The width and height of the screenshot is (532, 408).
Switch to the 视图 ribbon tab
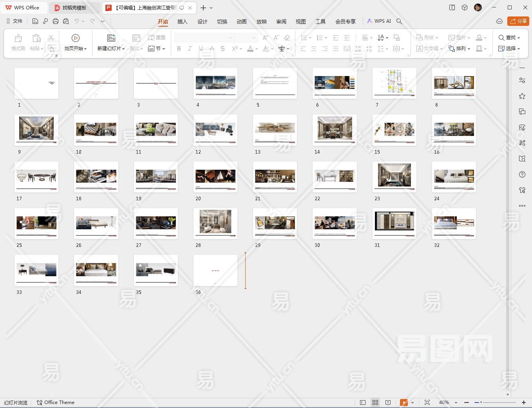click(300, 22)
